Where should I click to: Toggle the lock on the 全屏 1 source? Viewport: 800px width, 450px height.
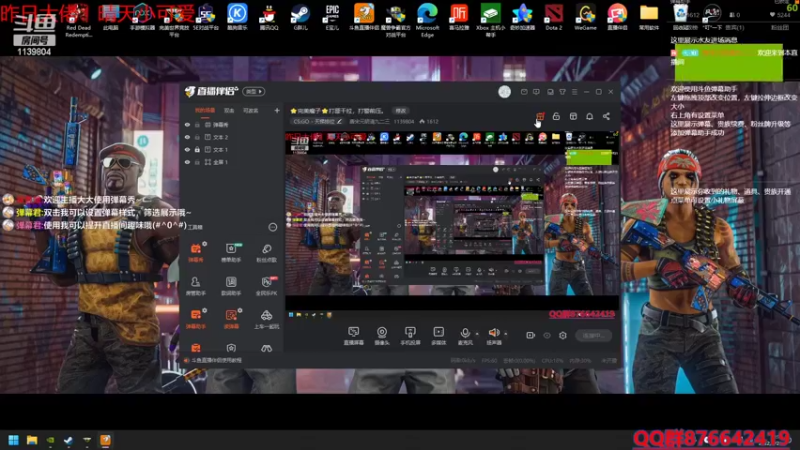coord(197,162)
